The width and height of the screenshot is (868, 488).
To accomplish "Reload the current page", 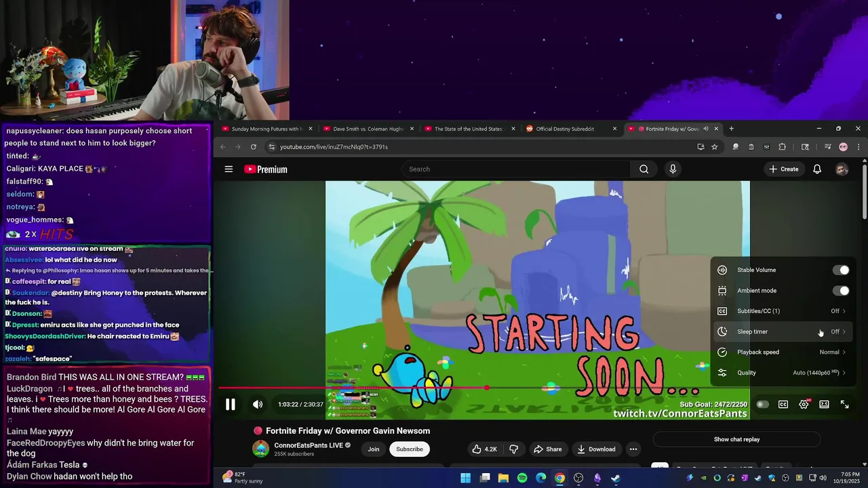I will tap(254, 146).
